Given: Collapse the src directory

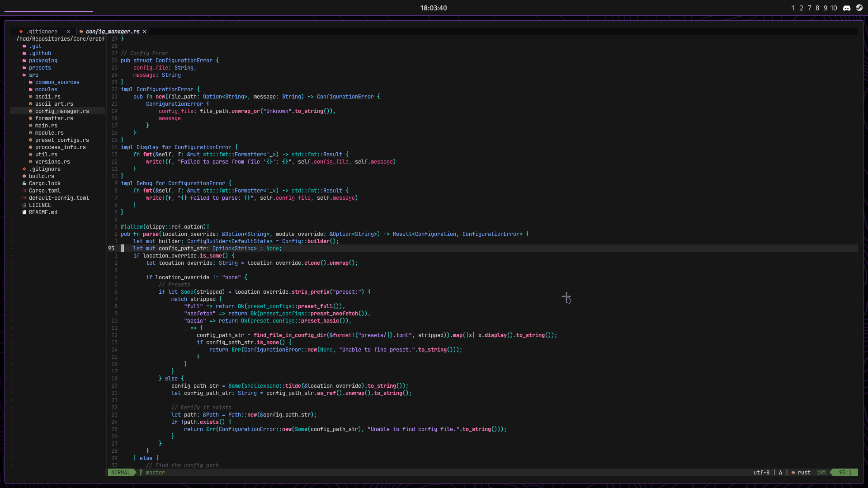Looking at the screenshot, I should 33,75.
